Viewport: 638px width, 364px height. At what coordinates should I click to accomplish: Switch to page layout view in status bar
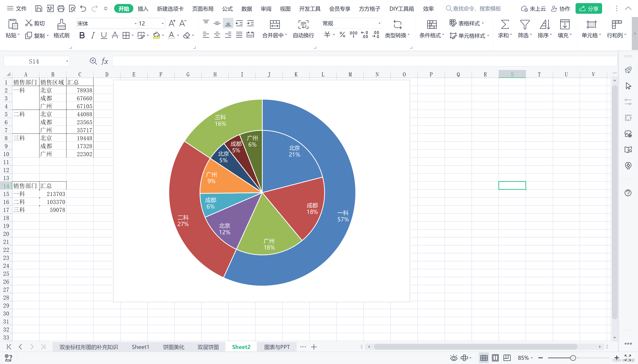(x=495, y=358)
